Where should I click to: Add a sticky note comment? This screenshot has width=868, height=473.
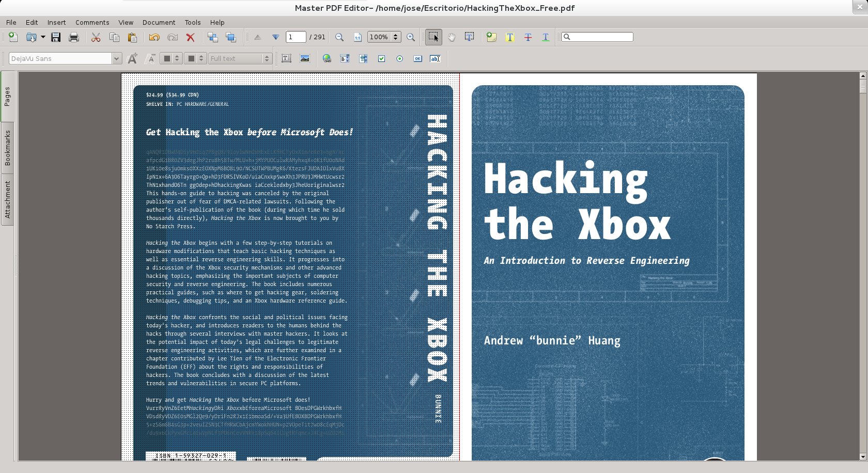click(x=491, y=37)
